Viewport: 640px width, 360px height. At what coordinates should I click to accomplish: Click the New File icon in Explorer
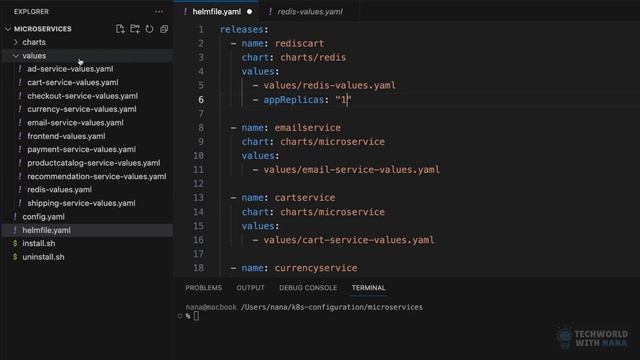[x=120, y=29]
